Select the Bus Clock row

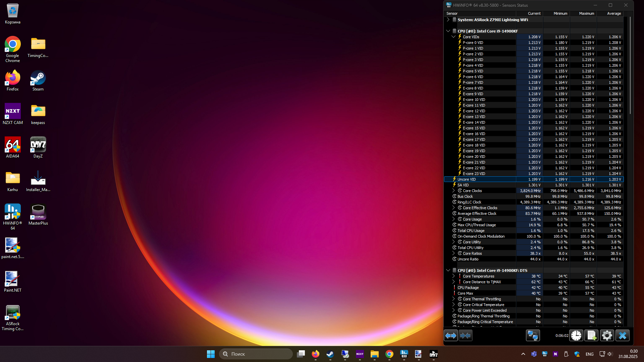[534, 196]
